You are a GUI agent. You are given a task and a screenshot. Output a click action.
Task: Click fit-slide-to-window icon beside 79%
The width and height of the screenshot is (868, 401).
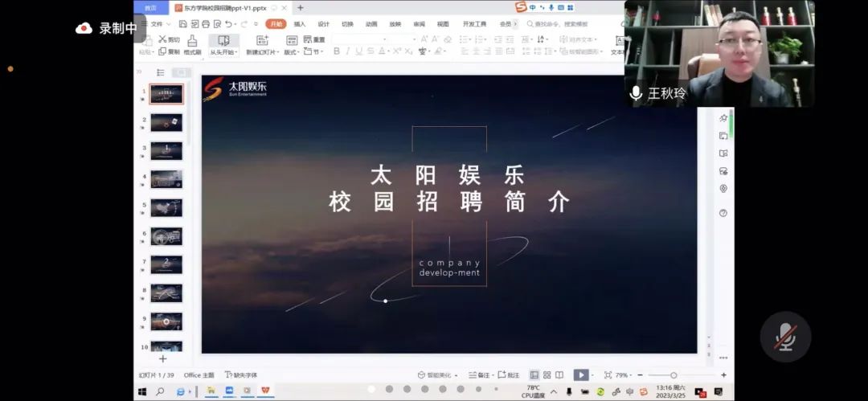click(x=608, y=375)
